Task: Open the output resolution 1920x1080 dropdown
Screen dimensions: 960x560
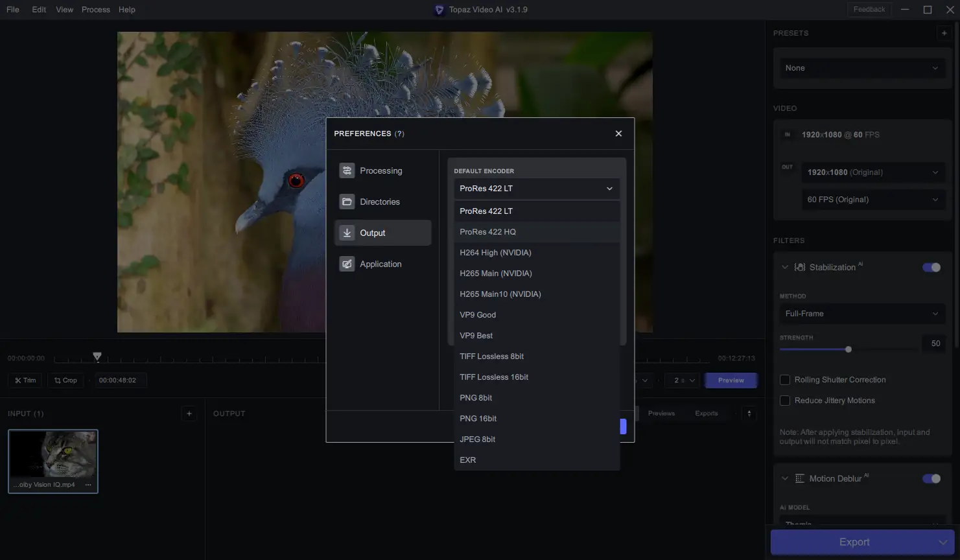Action: pos(872,172)
